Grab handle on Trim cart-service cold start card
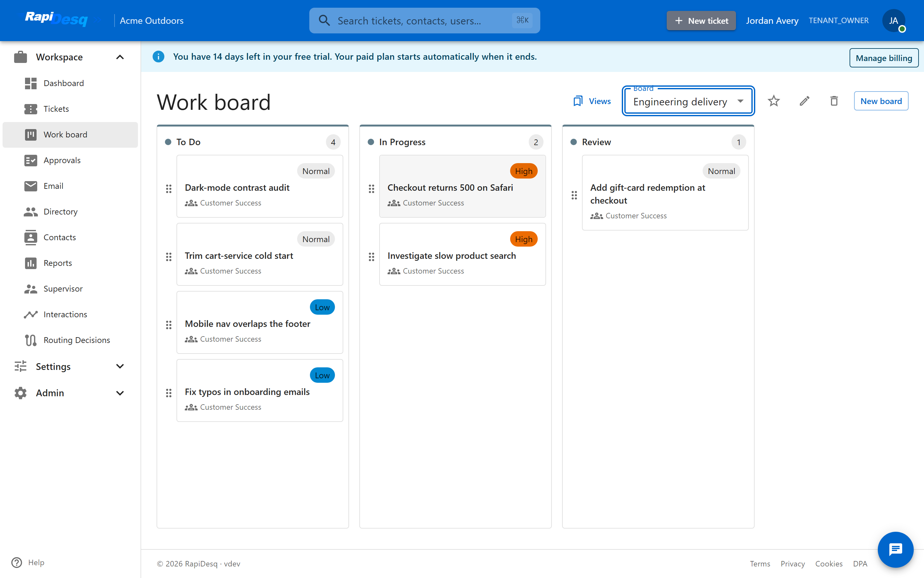This screenshot has height=578, width=924. [x=169, y=257]
